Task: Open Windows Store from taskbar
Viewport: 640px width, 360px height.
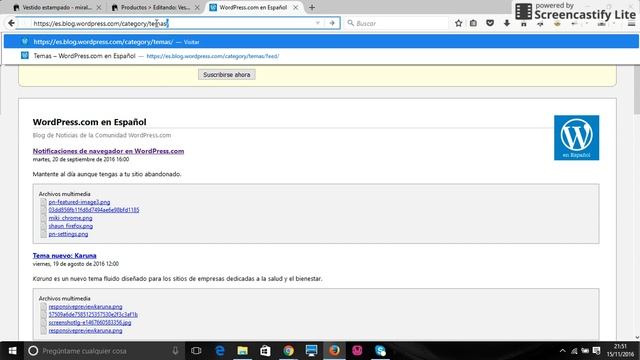Action: [x=265, y=351]
